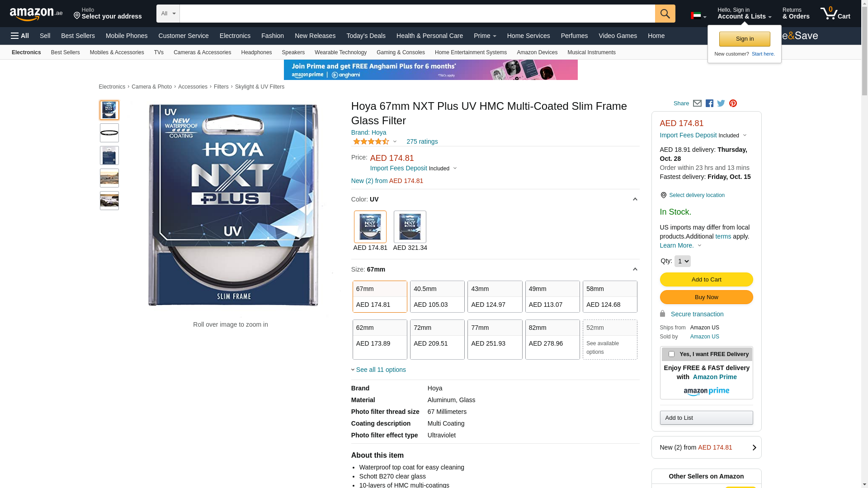Choose the 49mm size option
The height and width of the screenshot is (488, 868).
[x=552, y=296]
